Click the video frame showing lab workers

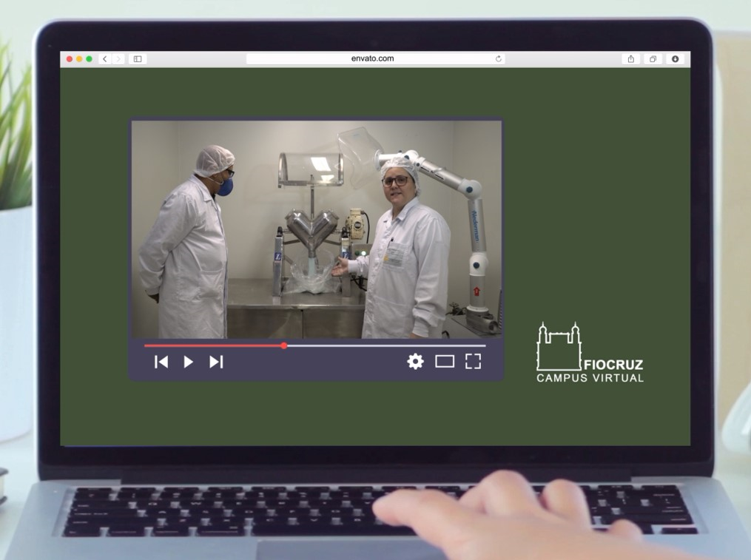(x=316, y=229)
